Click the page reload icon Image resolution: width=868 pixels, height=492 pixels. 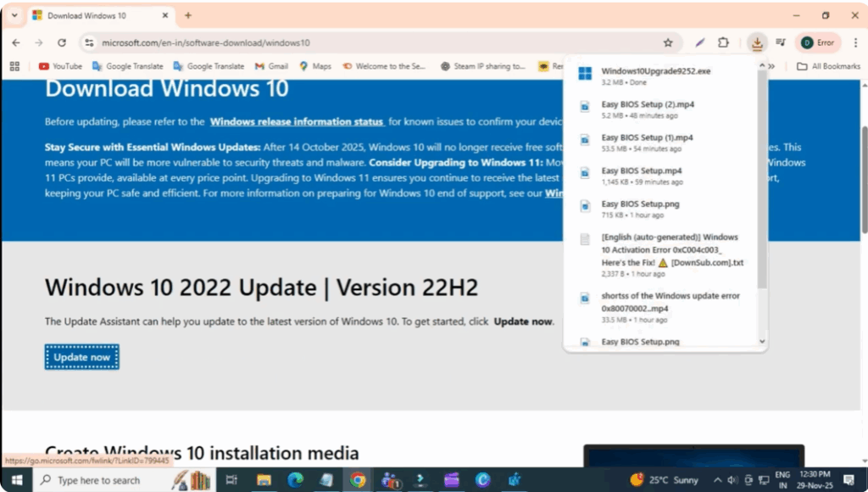coord(62,42)
